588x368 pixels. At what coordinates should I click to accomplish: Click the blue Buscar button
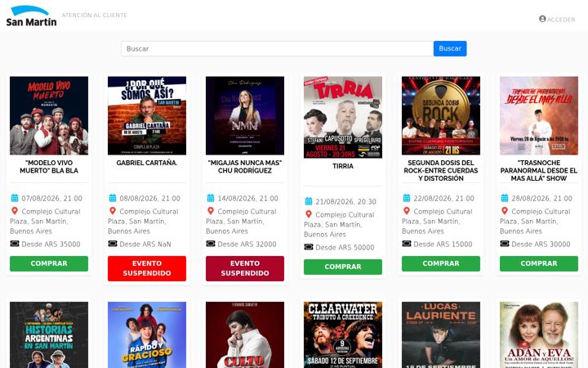click(x=450, y=49)
